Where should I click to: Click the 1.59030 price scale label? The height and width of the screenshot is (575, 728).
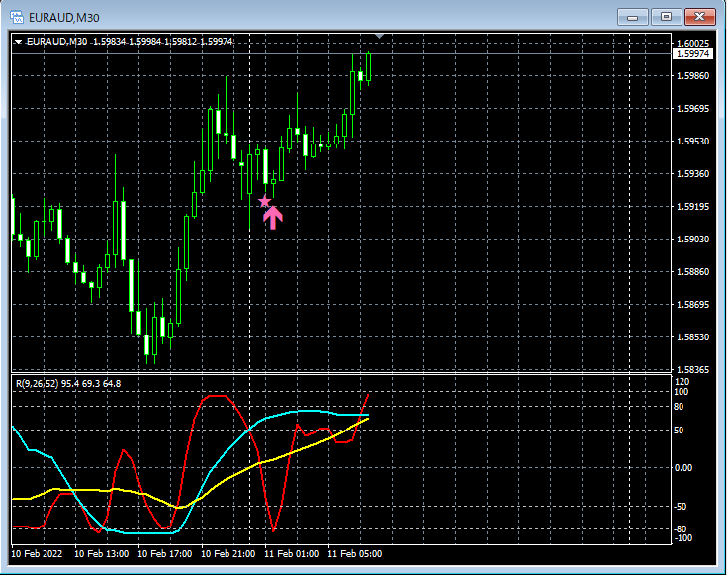coord(692,239)
